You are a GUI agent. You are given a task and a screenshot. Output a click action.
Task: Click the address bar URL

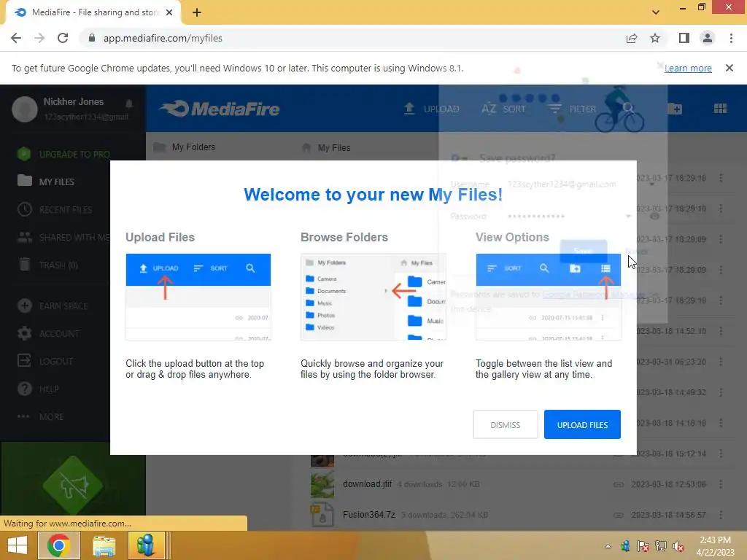[163, 38]
